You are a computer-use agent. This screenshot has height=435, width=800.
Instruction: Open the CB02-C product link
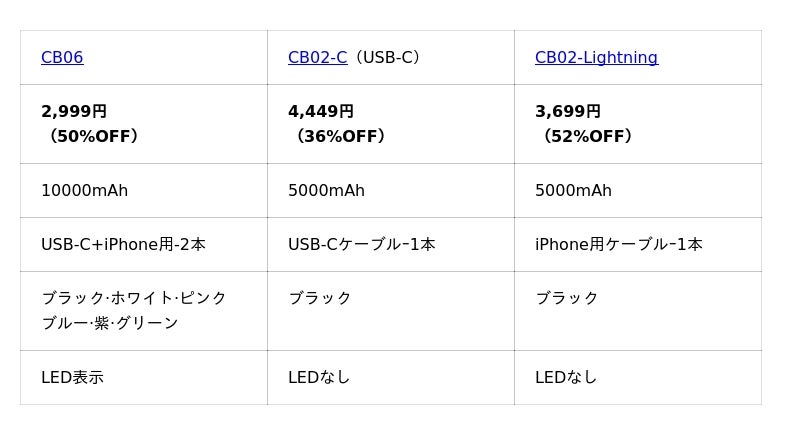[x=317, y=58]
